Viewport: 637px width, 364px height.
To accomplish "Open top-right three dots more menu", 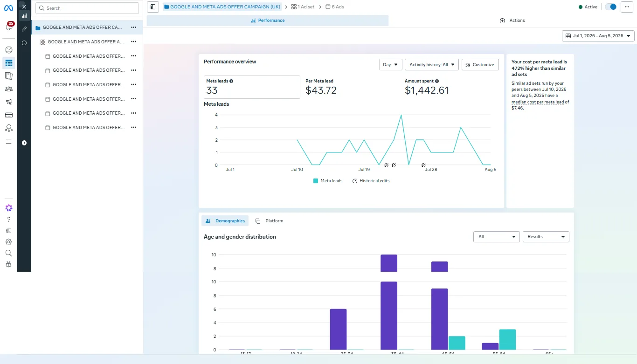I will pos(627,7).
